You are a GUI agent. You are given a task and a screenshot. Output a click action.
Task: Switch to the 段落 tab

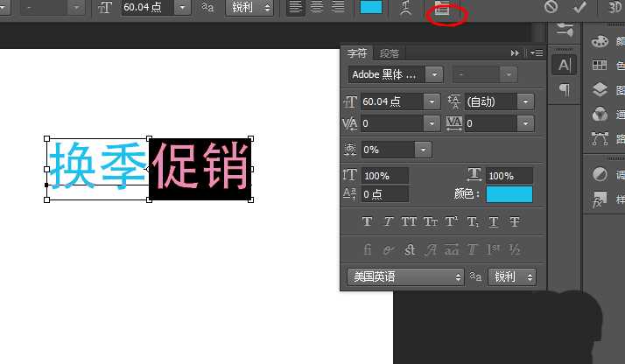pos(389,53)
